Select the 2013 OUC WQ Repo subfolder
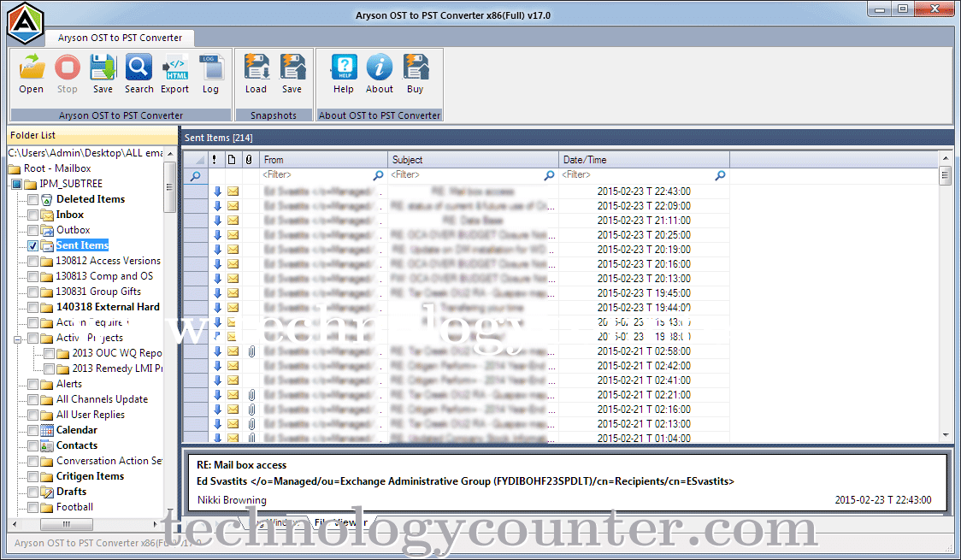The height and width of the screenshot is (560, 961). (x=117, y=353)
